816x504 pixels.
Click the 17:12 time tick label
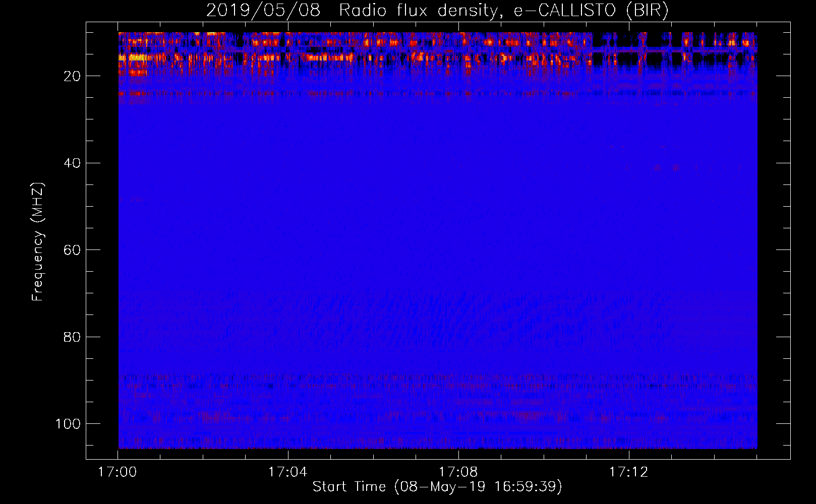coord(628,472)
